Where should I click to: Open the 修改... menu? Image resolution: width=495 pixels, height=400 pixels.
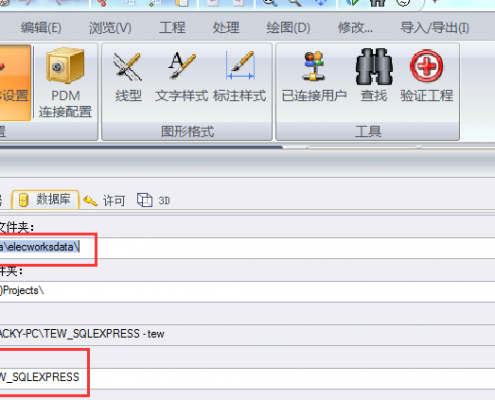point(355,28)
